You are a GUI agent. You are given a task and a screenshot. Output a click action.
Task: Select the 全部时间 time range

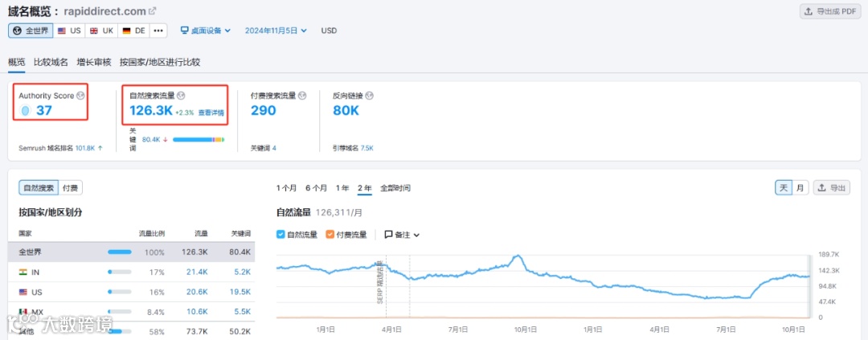pyautogui.click(x=395, y=188)
